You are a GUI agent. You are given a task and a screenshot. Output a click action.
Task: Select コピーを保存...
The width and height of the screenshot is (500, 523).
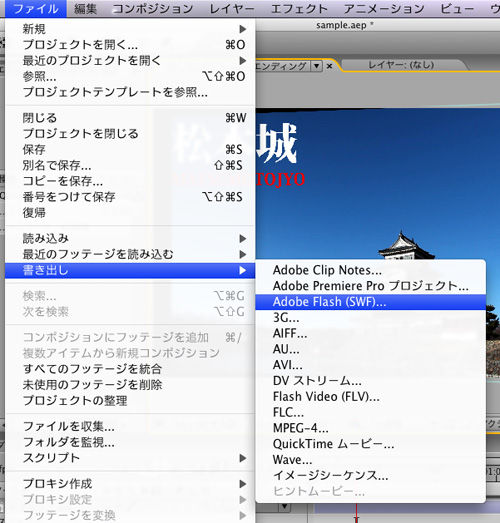pos(130,181)
